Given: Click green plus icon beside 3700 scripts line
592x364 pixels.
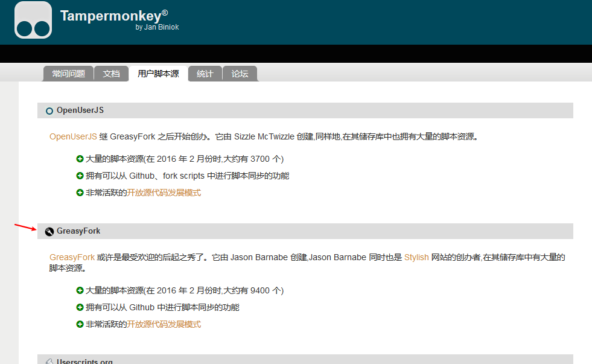Looking at the screenshot, I should coord(80,159).
